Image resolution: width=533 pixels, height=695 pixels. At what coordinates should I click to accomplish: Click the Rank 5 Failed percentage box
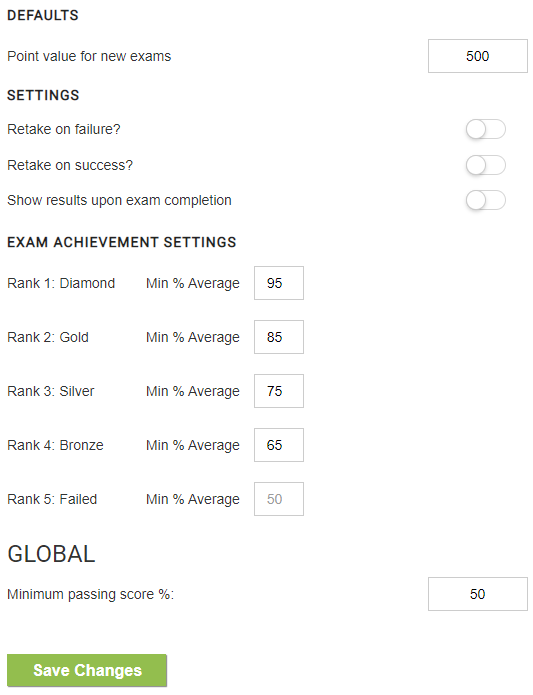pyautogui.click(x=279, y=500)
